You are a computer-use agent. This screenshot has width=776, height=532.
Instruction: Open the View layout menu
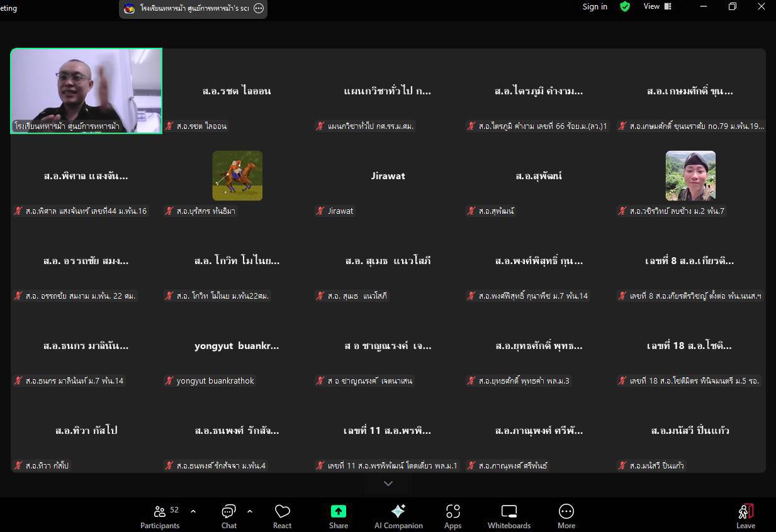658,6
